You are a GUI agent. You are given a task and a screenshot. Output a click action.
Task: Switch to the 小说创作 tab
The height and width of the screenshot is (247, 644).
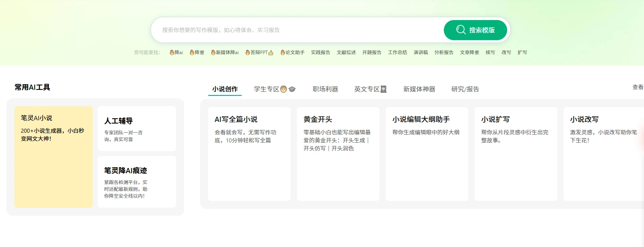click(225, 89)
